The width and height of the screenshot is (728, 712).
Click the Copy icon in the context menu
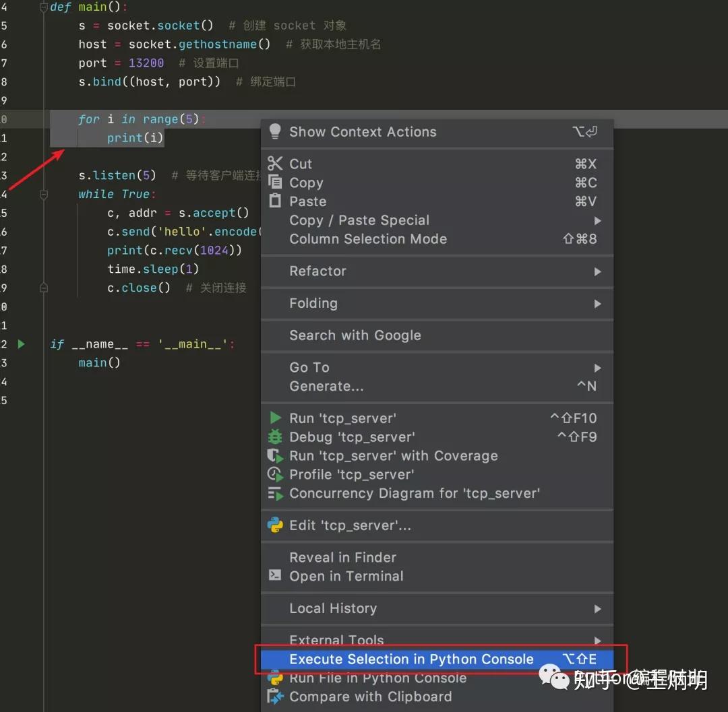pos(275,183)
